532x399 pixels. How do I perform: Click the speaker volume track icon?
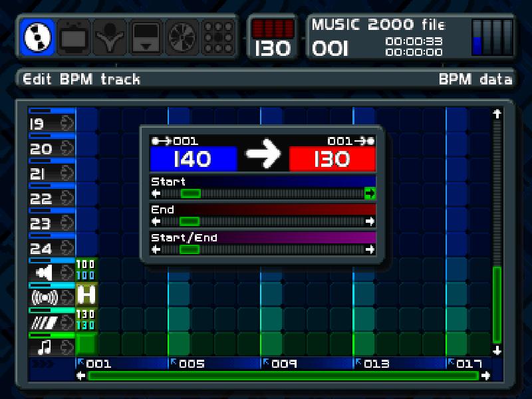point(44,273)
